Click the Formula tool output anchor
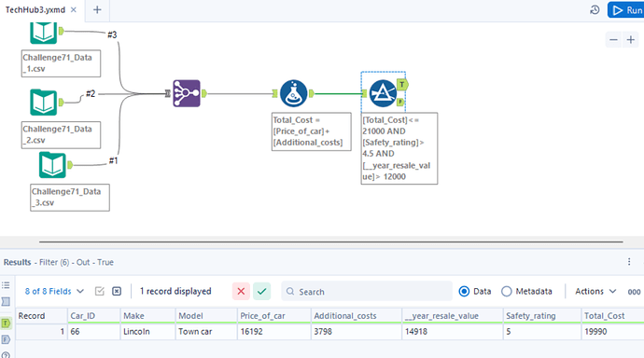 coord(312,94)
